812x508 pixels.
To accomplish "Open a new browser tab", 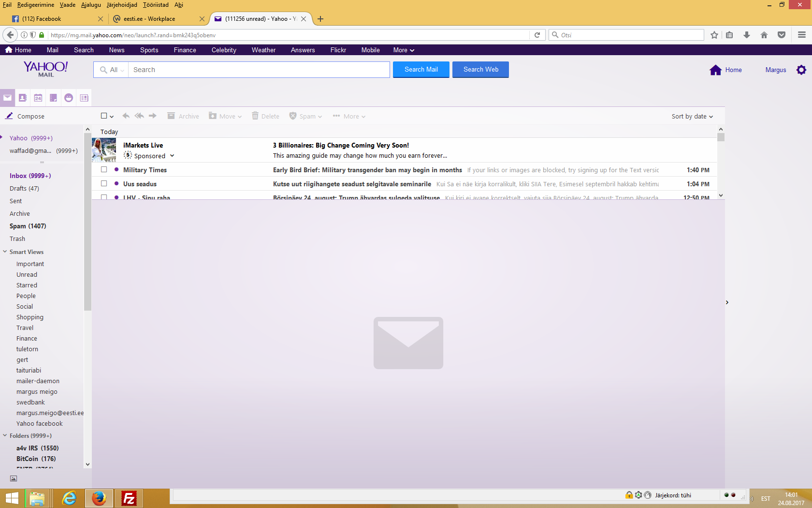I will coord(320,19).
